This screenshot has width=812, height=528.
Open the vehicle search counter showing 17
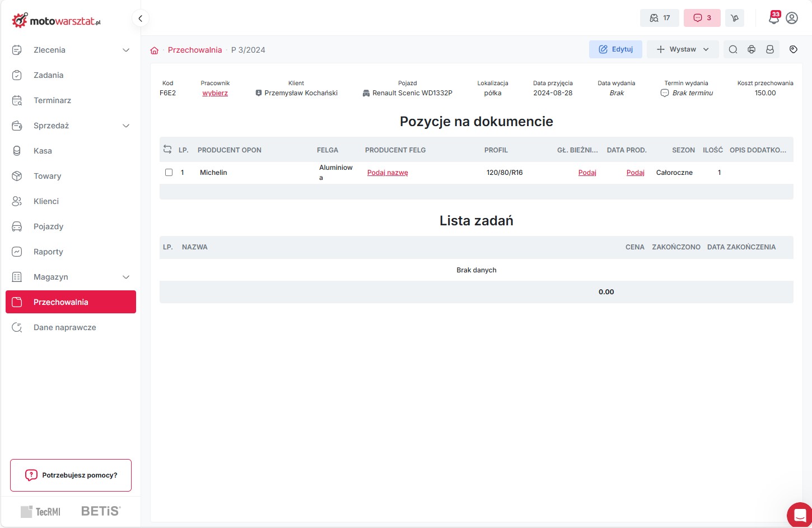click(659, 18)
